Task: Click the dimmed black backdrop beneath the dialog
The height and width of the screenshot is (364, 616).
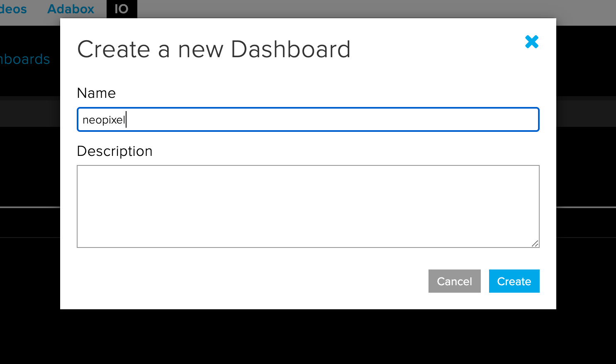Action: point(308,336)
